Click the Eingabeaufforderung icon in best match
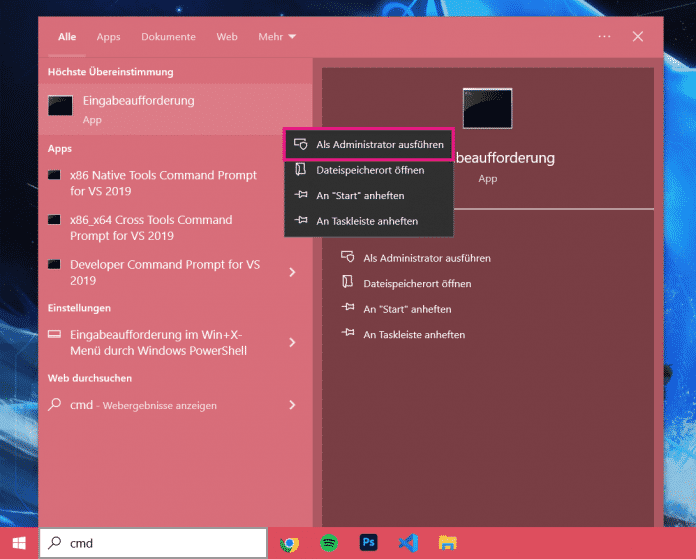The height and width of the screenshot is (559, 696). pos(61,107)
